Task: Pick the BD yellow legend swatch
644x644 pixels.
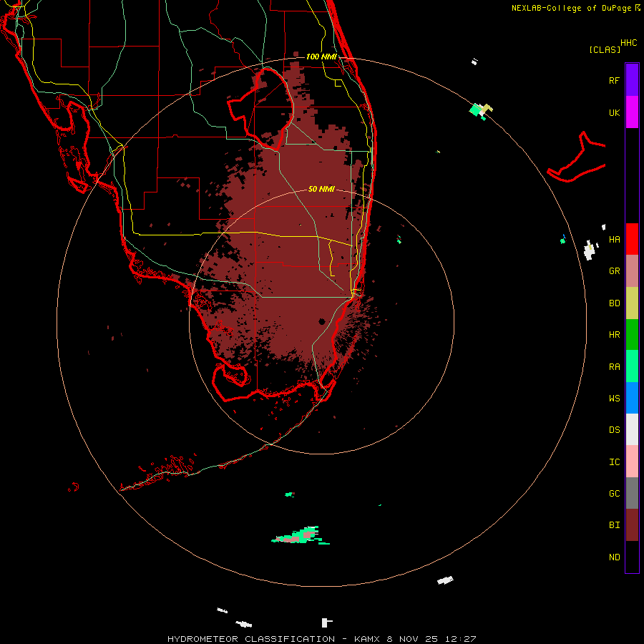Action: (x=632, y=303)
